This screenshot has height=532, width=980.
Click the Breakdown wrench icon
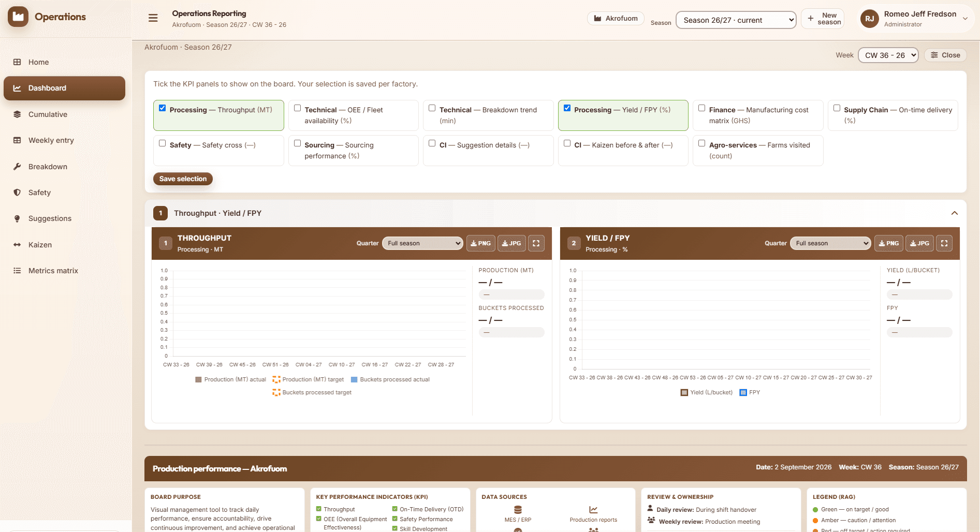click(x=17, y=167)
